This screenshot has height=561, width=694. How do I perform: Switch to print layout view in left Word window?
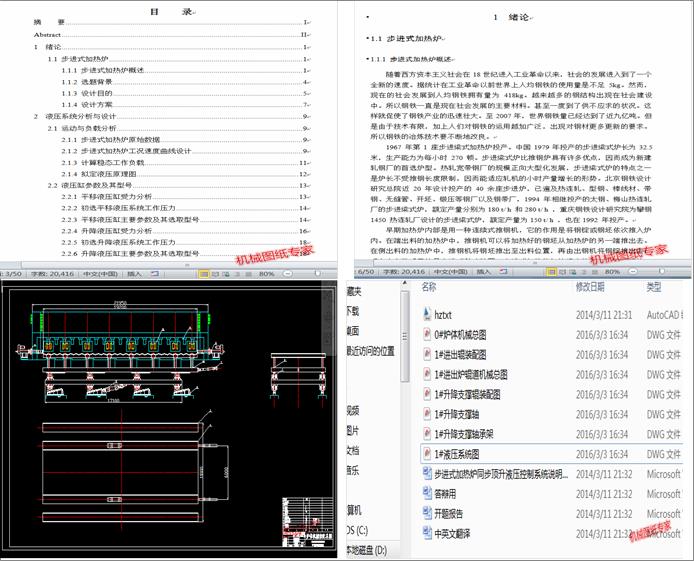point(204,274)
